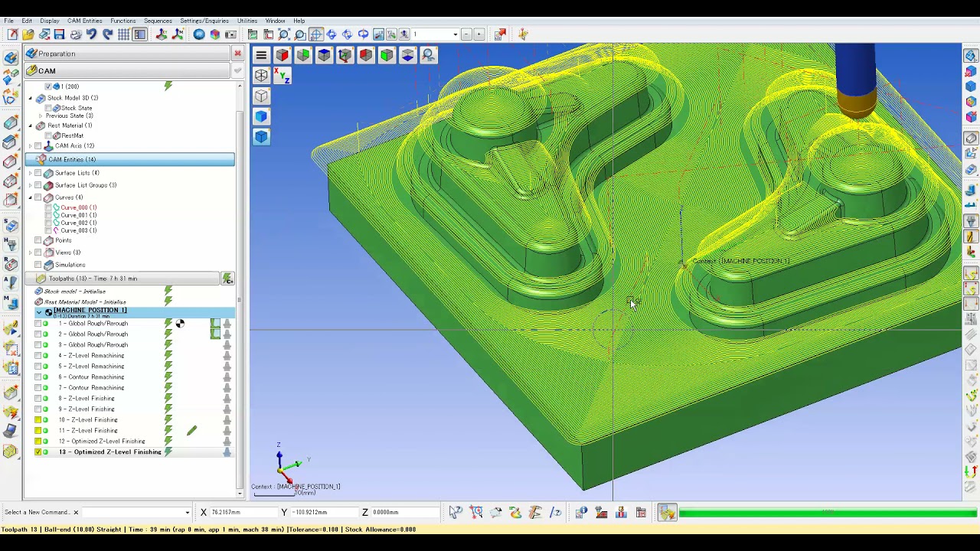Expand the Surface List Groups (3) node
The height and width of the screenshot is (551, 980).
pyautogui.click(x=31, y=185)
